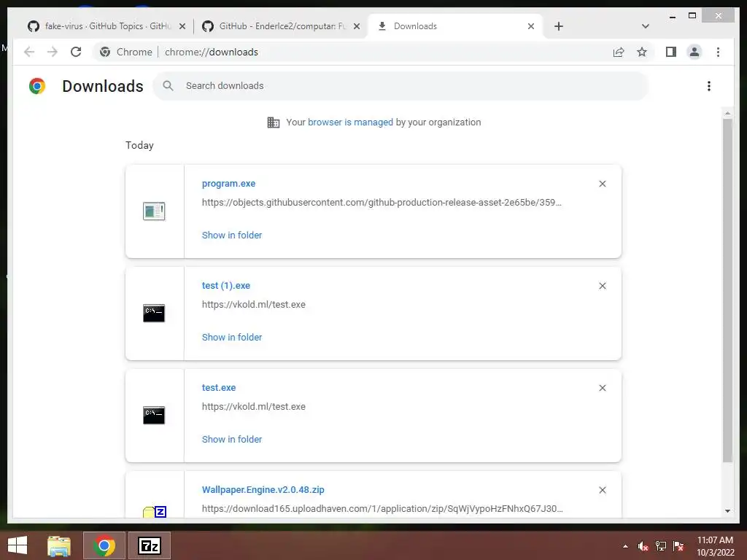
Task: Click the Wallpaper Engine zip file icon
Action: 155,511
